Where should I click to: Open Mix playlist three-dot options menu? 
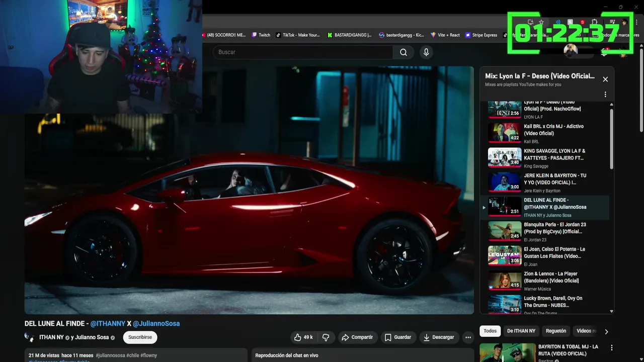(x=605, y=95)
